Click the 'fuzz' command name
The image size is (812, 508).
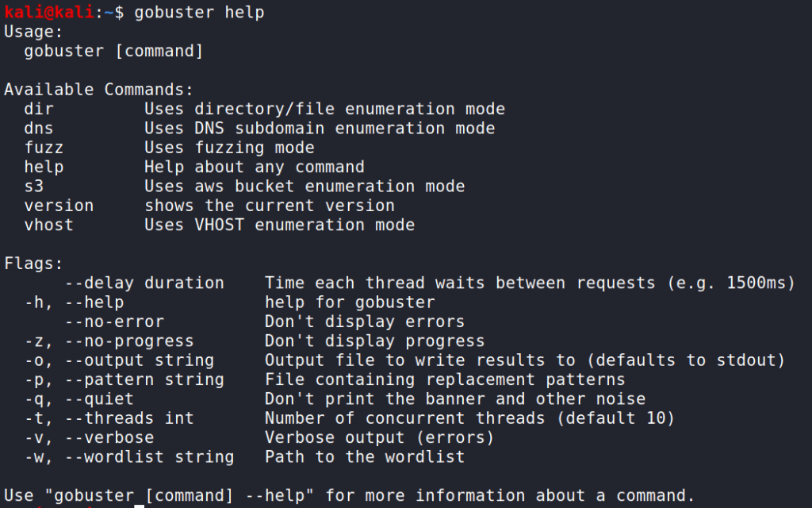click(44, 148)
